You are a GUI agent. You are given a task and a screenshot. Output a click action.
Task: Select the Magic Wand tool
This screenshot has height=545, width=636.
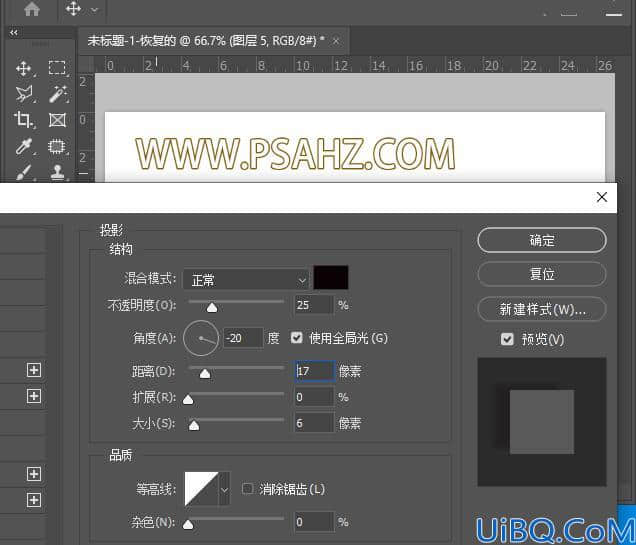click(x=58, y=94)
